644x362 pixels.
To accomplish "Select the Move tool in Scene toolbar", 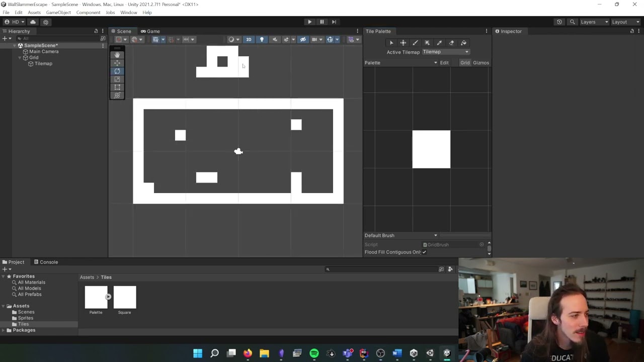I will [x=117, y=63].
